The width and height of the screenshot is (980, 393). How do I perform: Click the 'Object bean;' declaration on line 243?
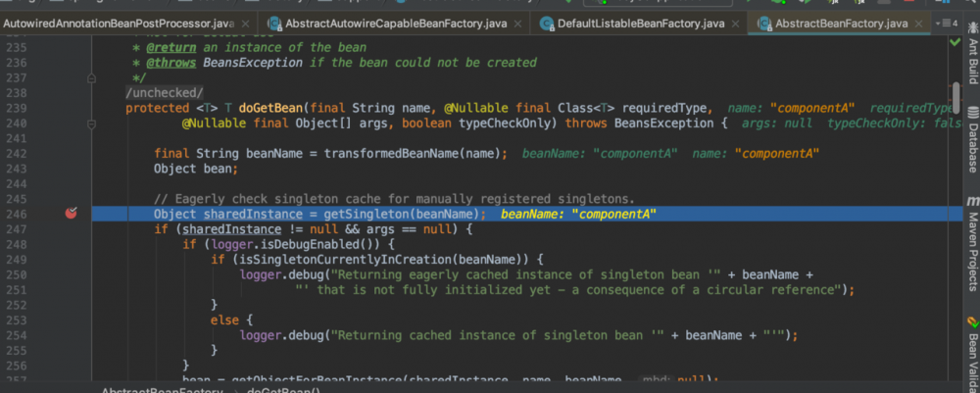click(196, 169)
